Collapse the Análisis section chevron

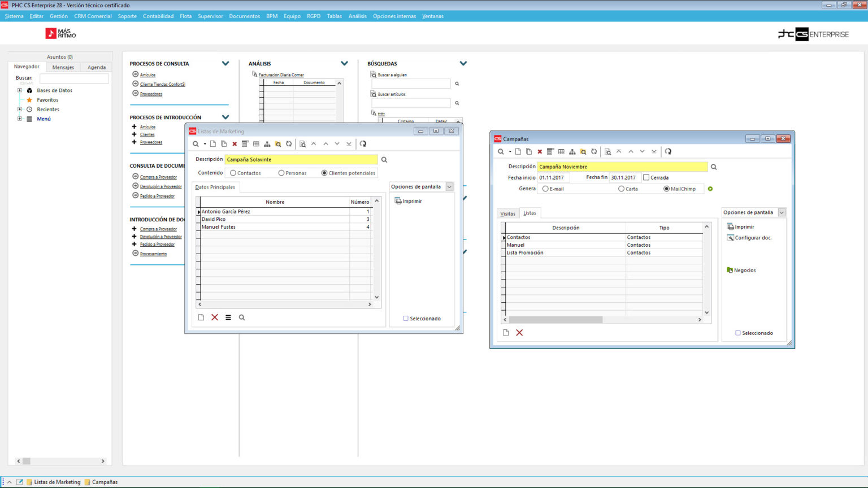pos(345,63)
